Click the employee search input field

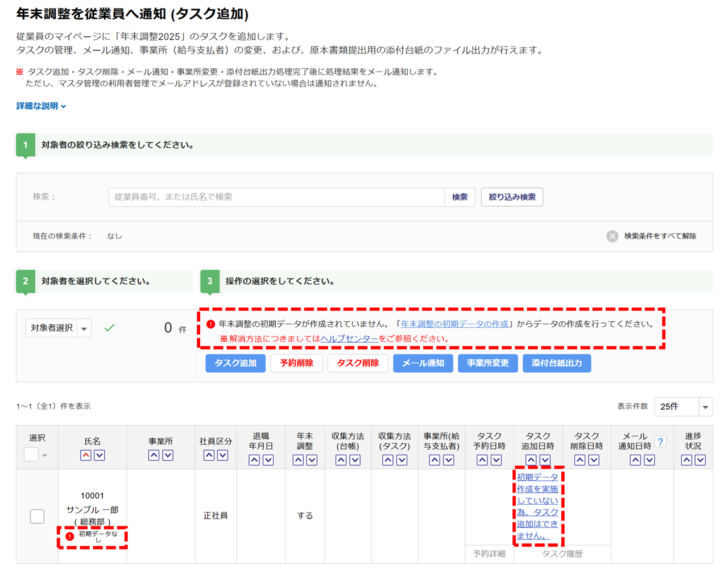(x=276, y=197)
